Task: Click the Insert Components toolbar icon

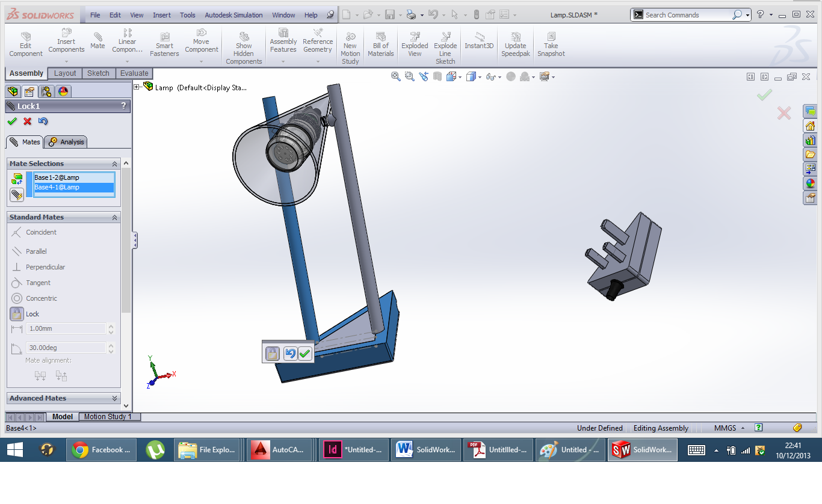Action: [66, 41]
